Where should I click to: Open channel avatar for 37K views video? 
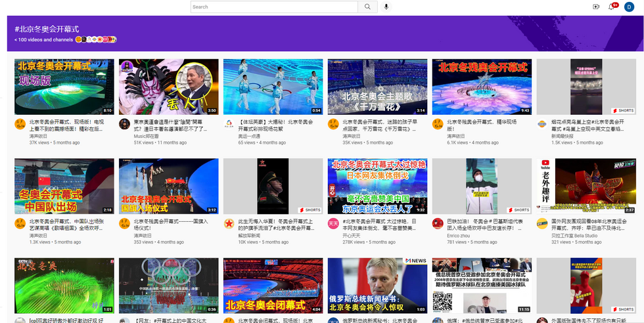[20, 124]
